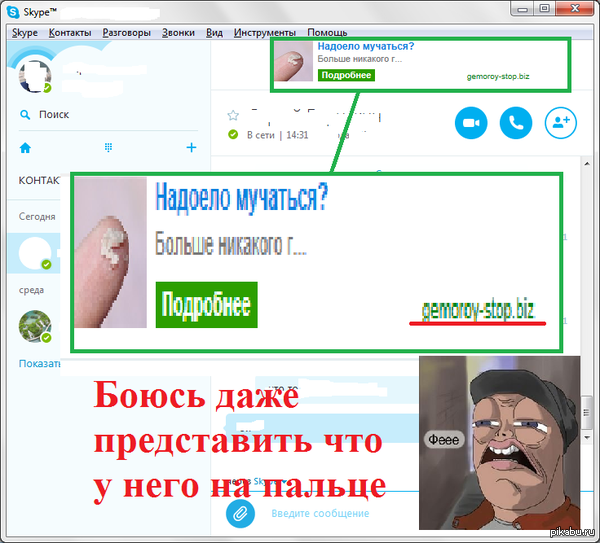Open the Помощь menu
Image resolution: width=600 pixels, height=543 pixels.
coord(327,32)
